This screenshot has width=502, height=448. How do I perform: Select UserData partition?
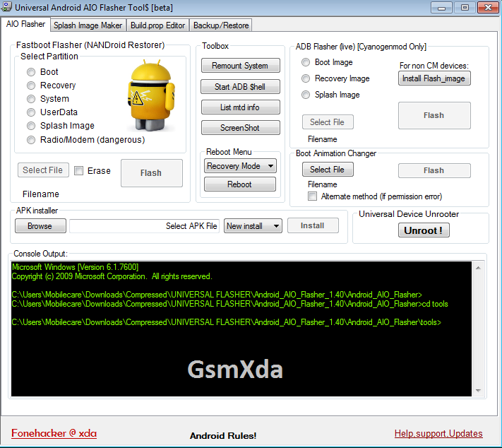tap(31, 112)
